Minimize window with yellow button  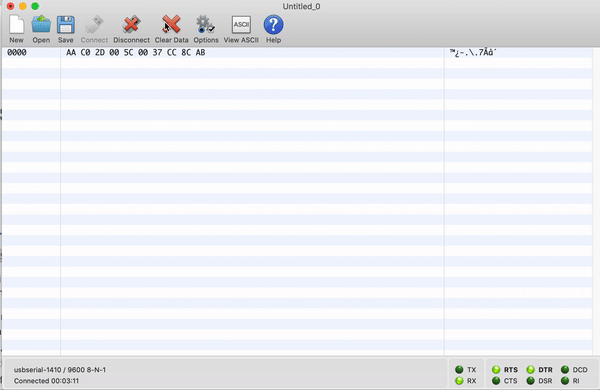pos(23,6)
